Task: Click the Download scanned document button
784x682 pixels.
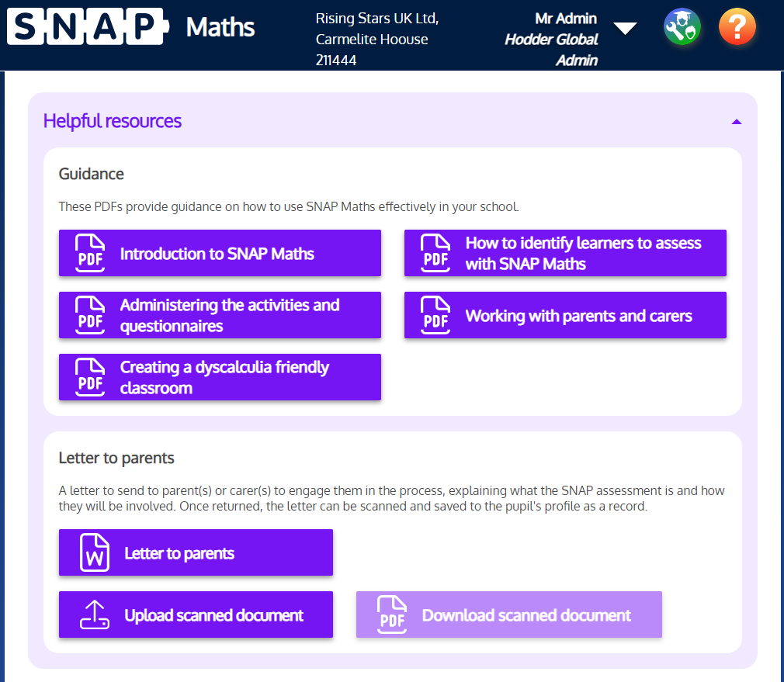Action: (x=526, y=615)
